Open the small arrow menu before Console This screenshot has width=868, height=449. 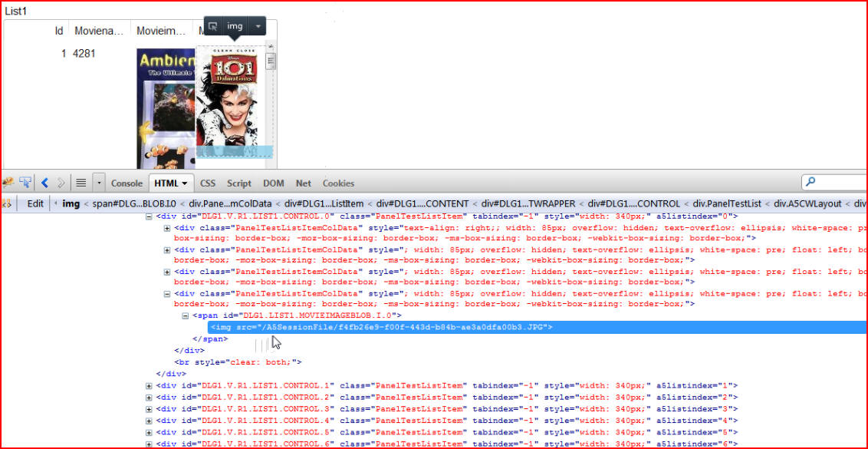(x=99, y=183)
